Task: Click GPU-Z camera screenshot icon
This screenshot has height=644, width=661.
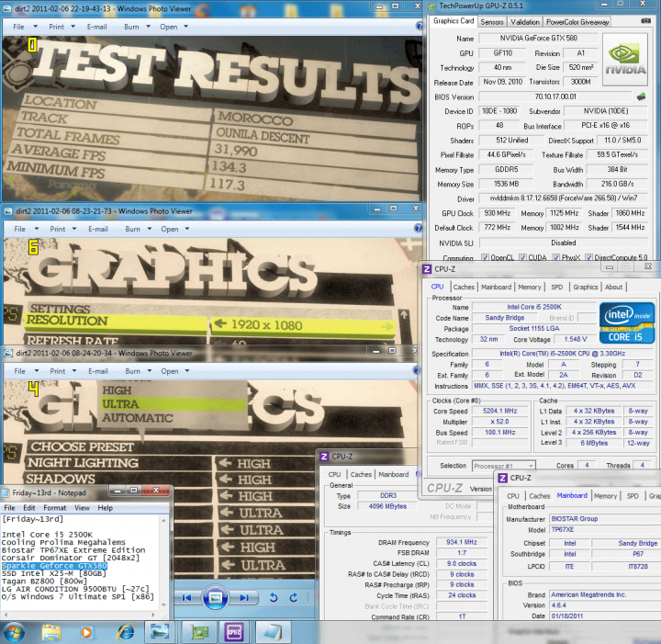Action: point(645,20)
